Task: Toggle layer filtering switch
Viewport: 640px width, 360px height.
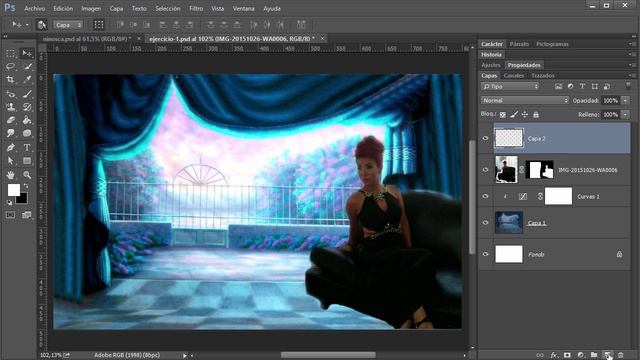Action: pos(628,86)
